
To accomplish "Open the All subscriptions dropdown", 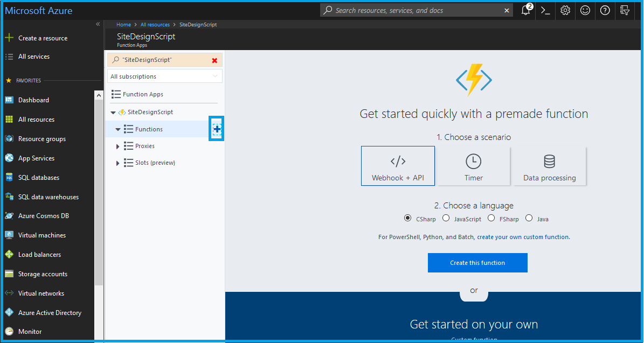I will tap(165, 76).
